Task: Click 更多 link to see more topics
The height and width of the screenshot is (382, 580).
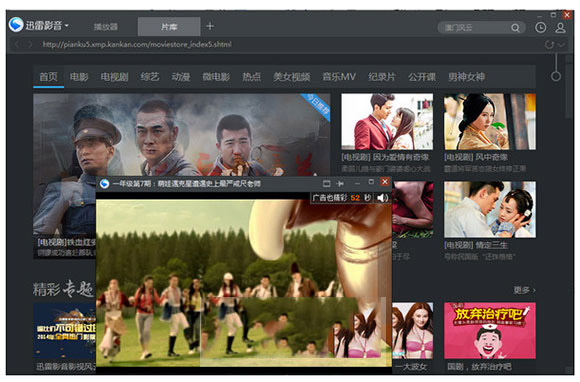Action: click(x=524, y=290)
